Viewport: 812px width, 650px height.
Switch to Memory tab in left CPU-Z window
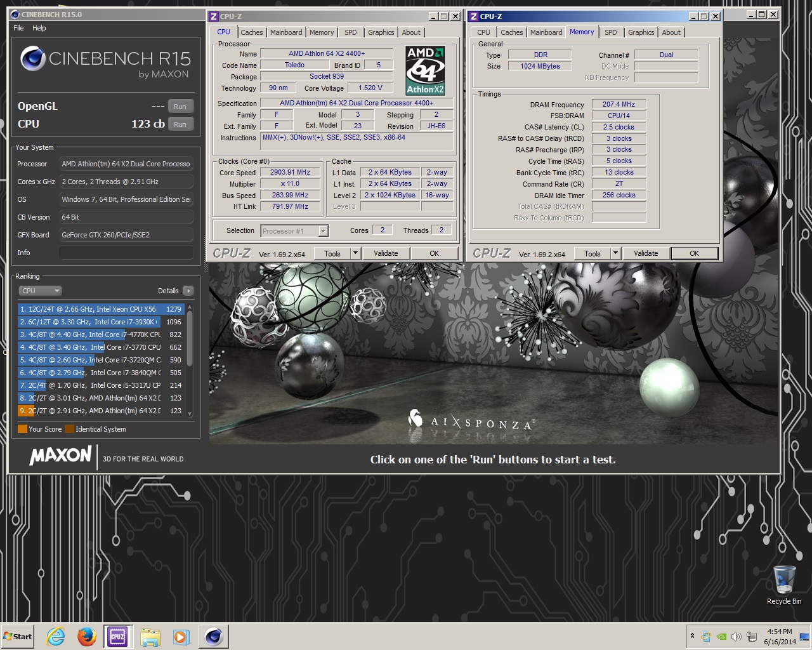pos(322,32)
